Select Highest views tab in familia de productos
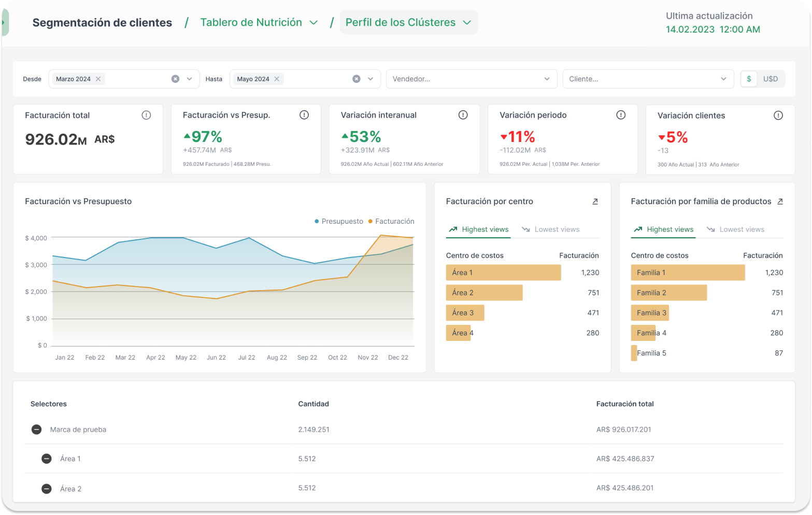Screen dimensions: 812x515 [x=663, y=230]
